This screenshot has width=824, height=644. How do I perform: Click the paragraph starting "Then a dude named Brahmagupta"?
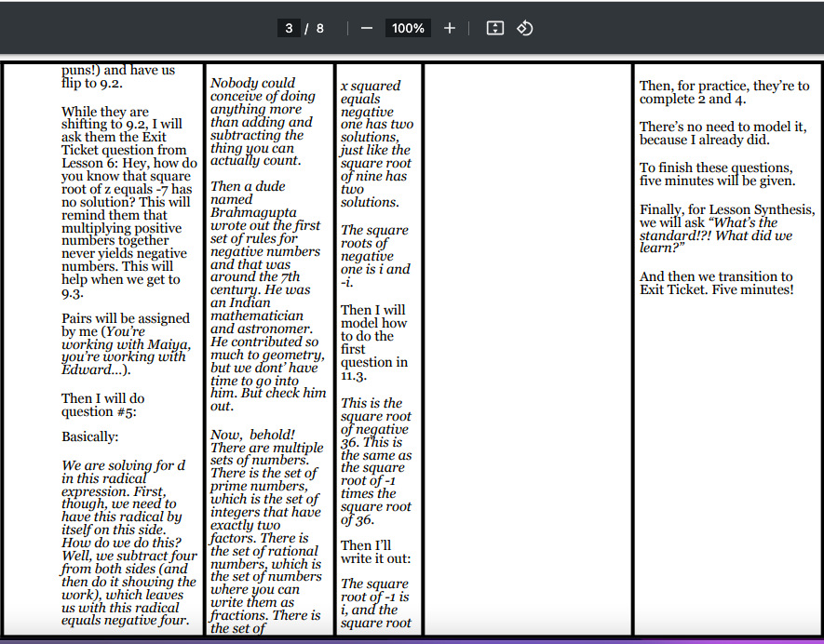(268, 296)
